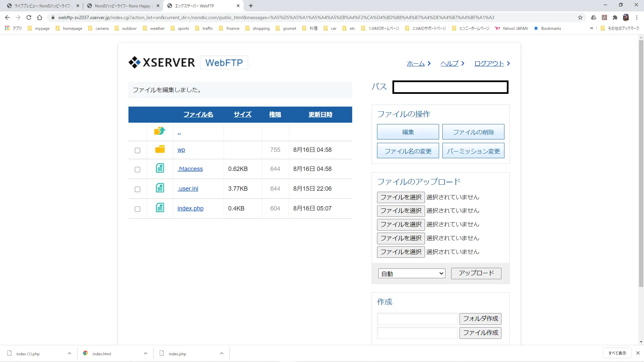The image size is (644, 362).
Task: Sort by サイズ column header
Action: pos(243,114)
